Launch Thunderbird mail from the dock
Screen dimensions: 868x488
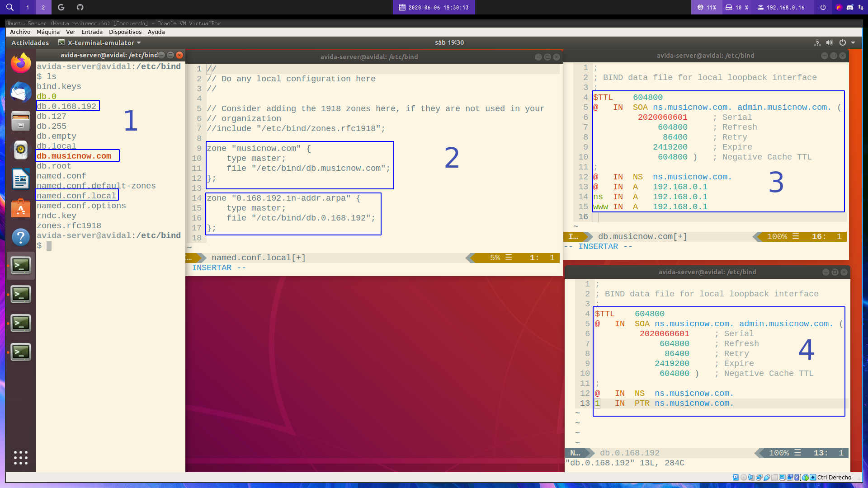point(21,92)
